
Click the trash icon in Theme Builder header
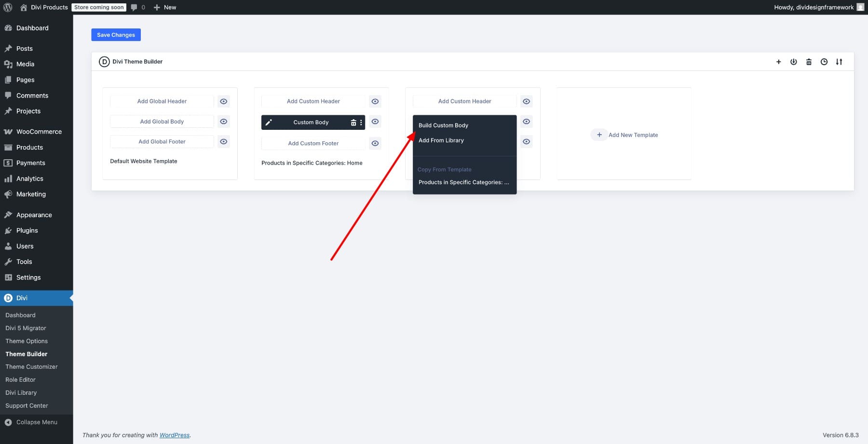point(809,62)
